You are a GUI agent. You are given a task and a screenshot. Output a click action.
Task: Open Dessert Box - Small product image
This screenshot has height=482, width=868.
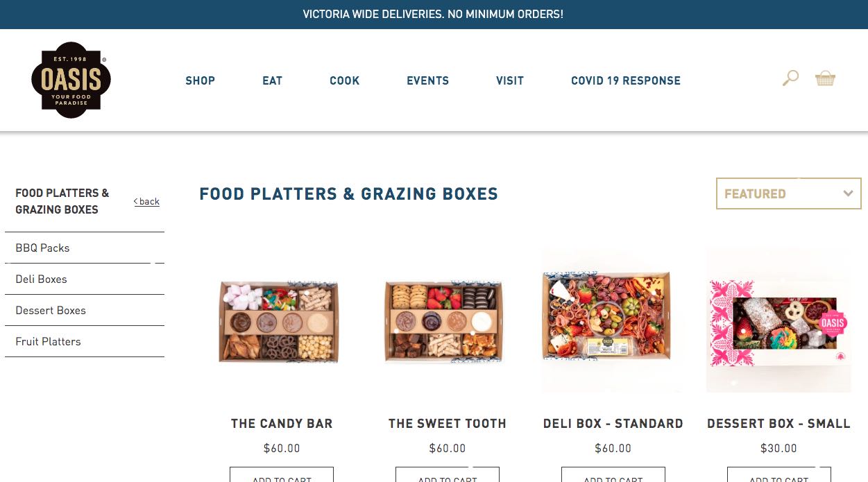point(778,321)
